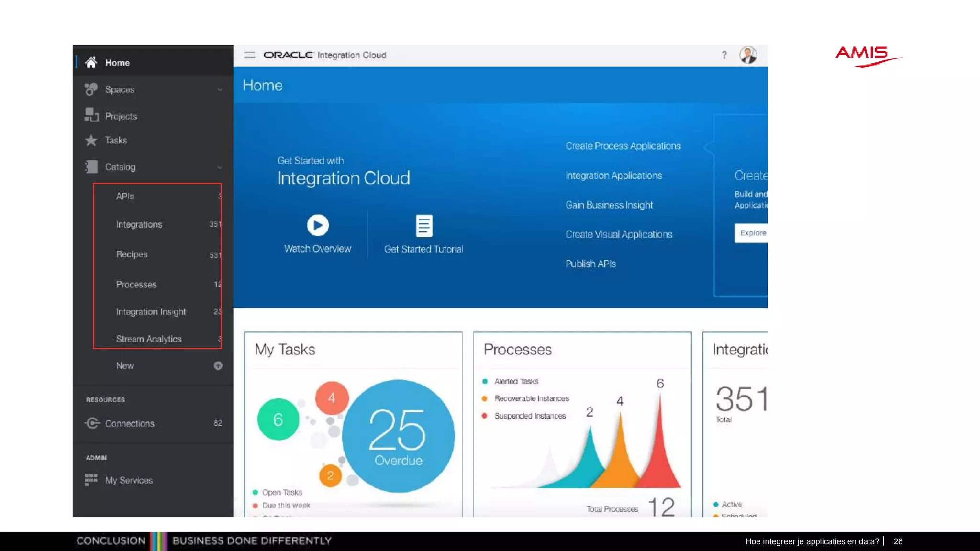Open the hamburger menu icon

click(x=249, y=55)
